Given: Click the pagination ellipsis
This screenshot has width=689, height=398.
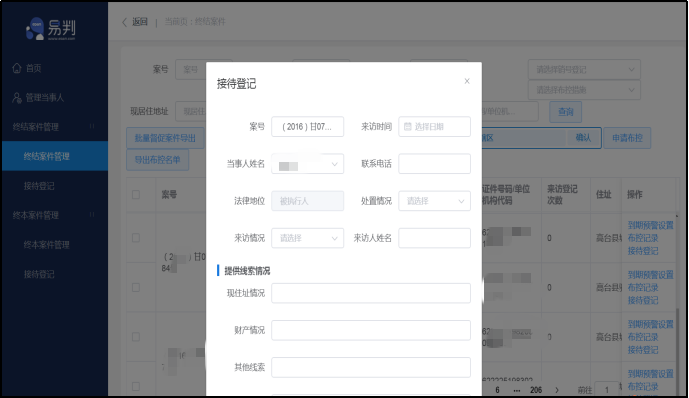Looking at the screenshot, I should click(x=517, y=390).
